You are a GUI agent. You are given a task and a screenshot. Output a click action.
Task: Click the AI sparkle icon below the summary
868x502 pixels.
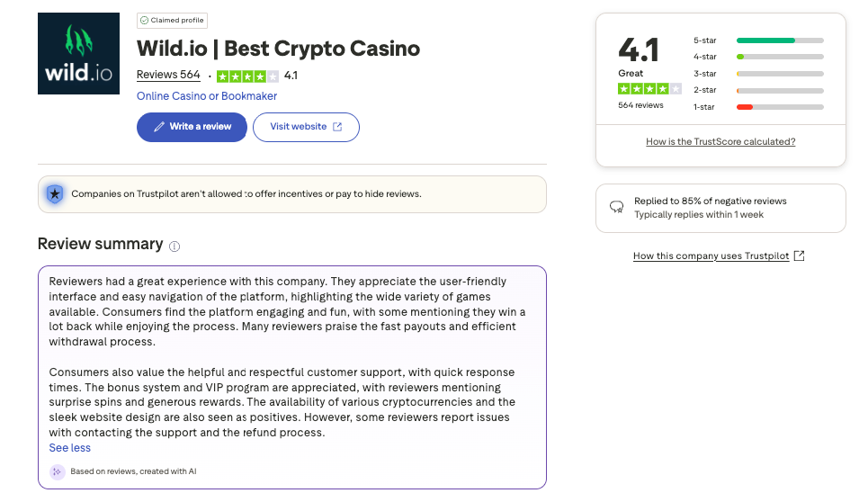[58, 471]
